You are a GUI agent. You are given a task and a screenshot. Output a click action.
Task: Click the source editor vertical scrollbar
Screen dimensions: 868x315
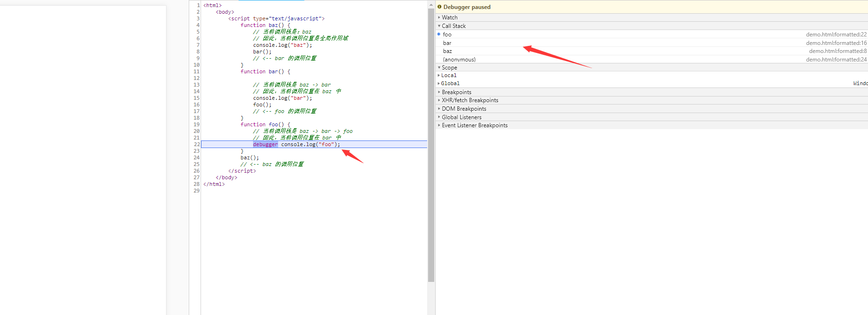[x=431, y=145]
